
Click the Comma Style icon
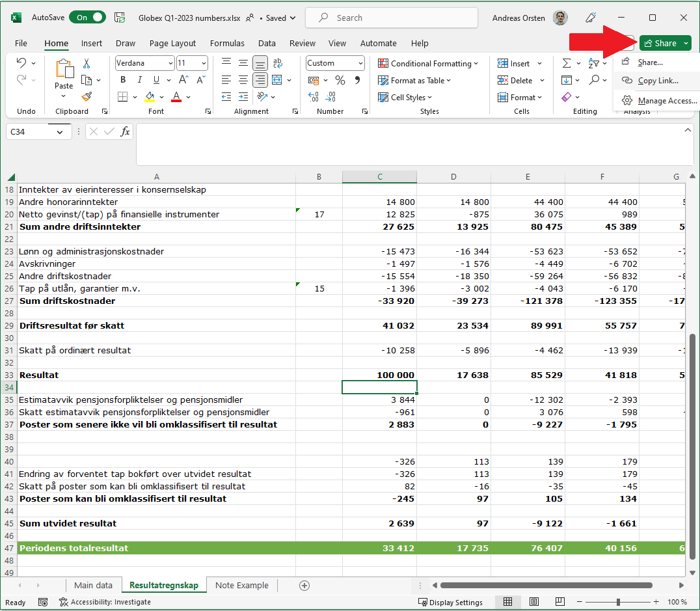pos(357,80)
